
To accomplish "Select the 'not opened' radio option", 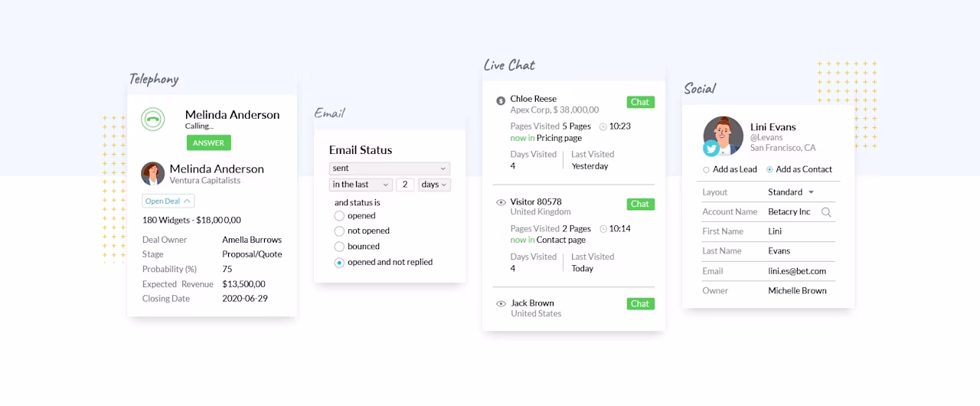I will 339,231.
